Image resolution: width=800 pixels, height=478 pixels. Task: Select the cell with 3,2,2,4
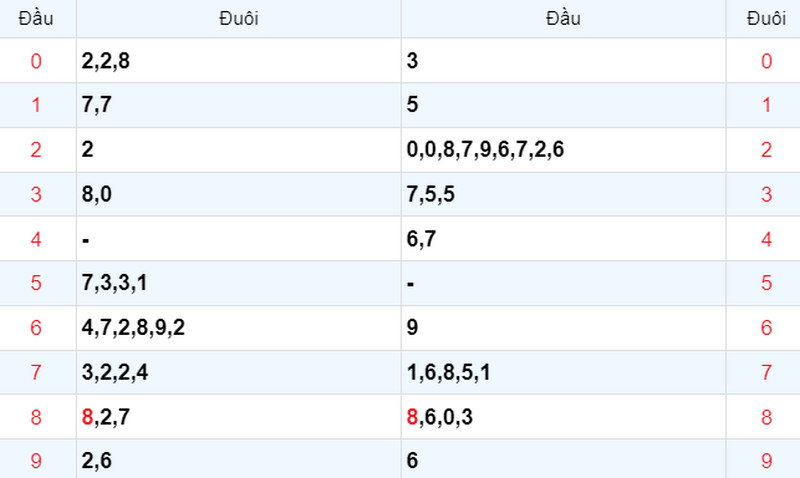click(x=239, y=372)
